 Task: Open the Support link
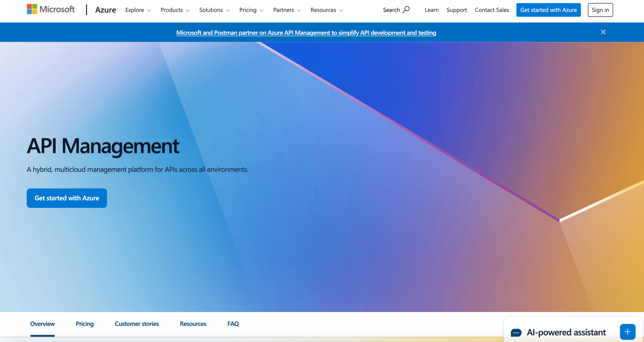coord(457,10)
